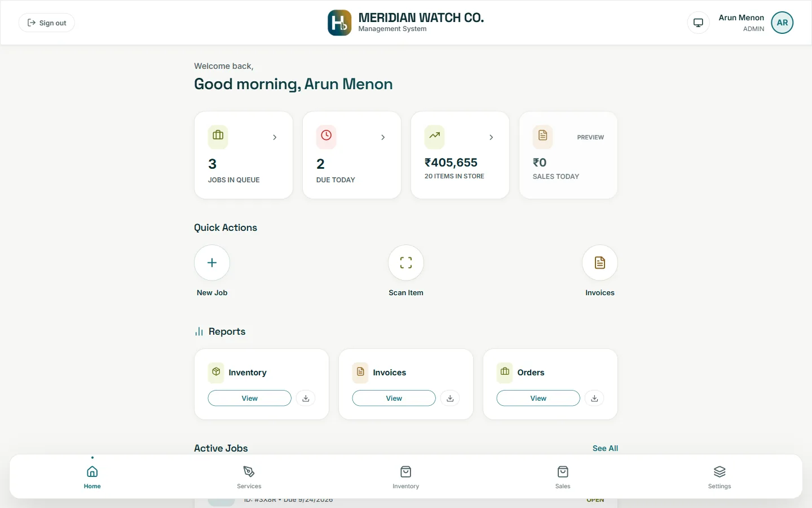This screenshot has height=508, width=812.
Task: Download the Invoices report
Action: pyautogui.click(x=450, y=398)
